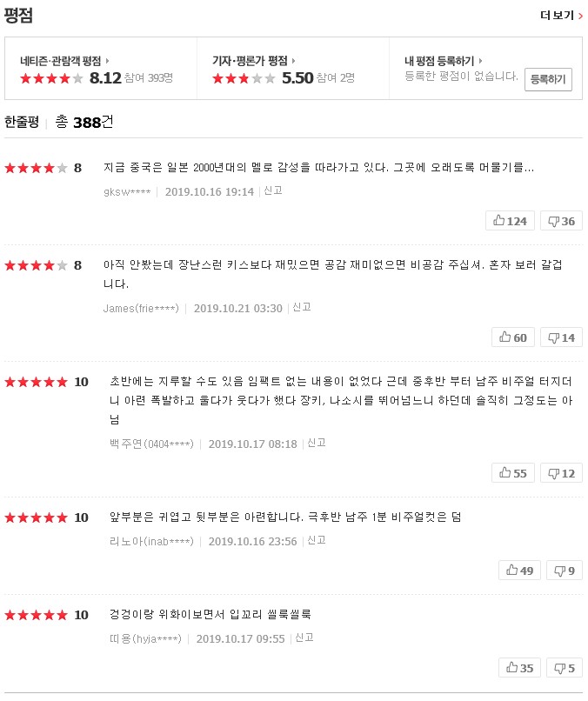Image resolution: width=588 pixels, height=701 pixels.
Task: Click the five-star rating on 띠용's review
Action: (36, 615)
